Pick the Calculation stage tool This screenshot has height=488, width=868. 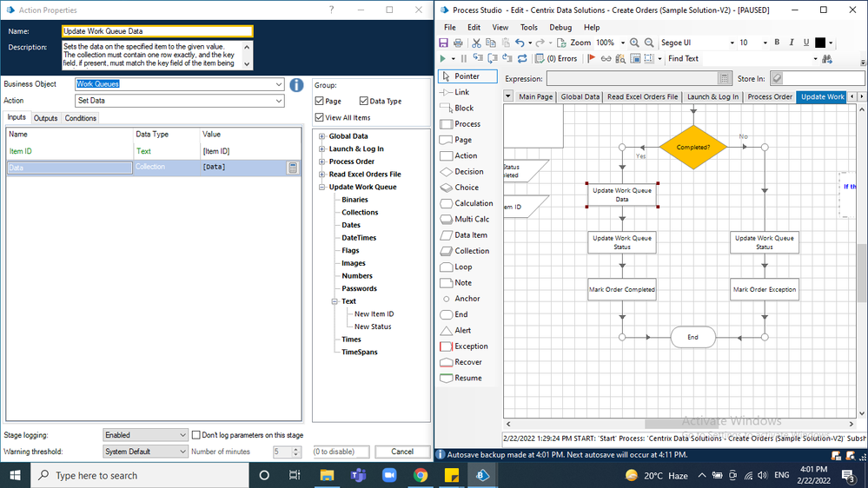point(465,203)
